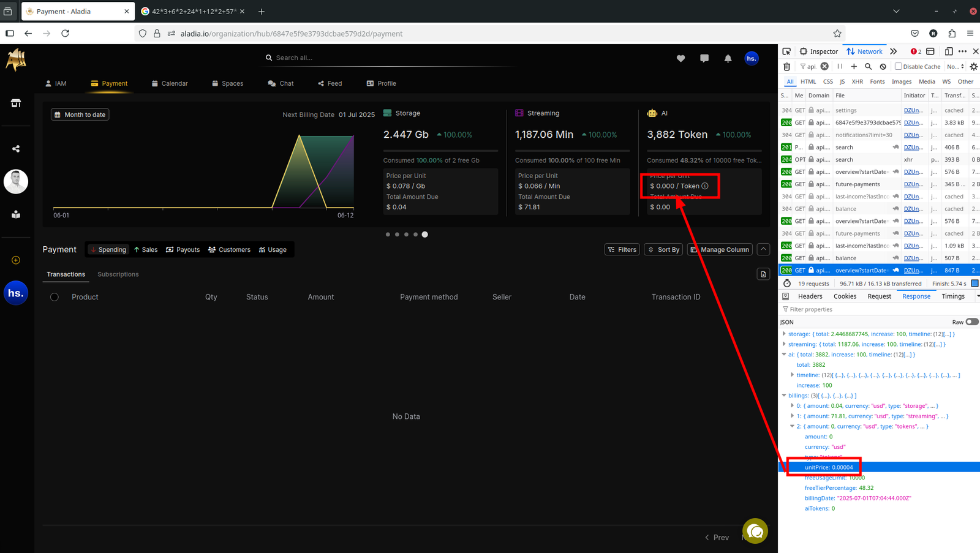Open the profile photo avatar in the sidebar
This screenshot has width=980, height=553.
point(16,182)
